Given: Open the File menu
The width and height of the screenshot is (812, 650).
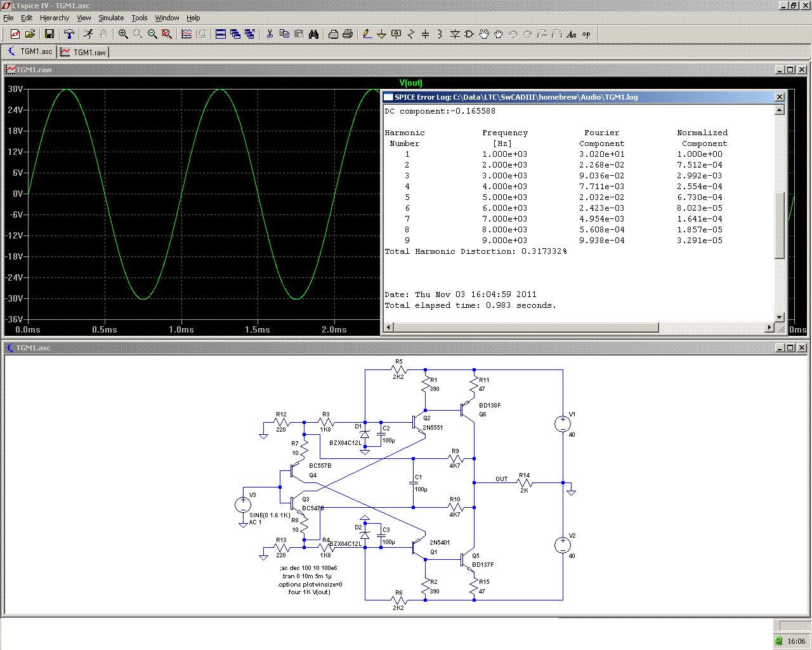Looking at the screenshot, I should tap(8, 18).
